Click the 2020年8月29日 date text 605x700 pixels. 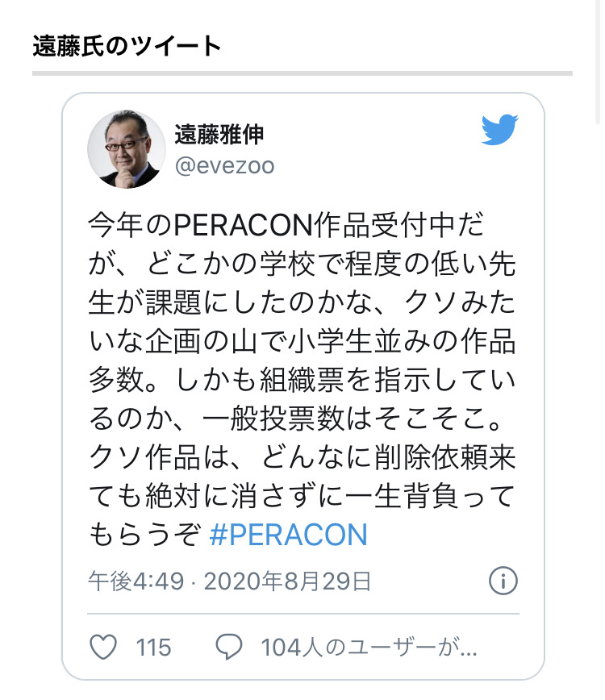click(287, 581)
